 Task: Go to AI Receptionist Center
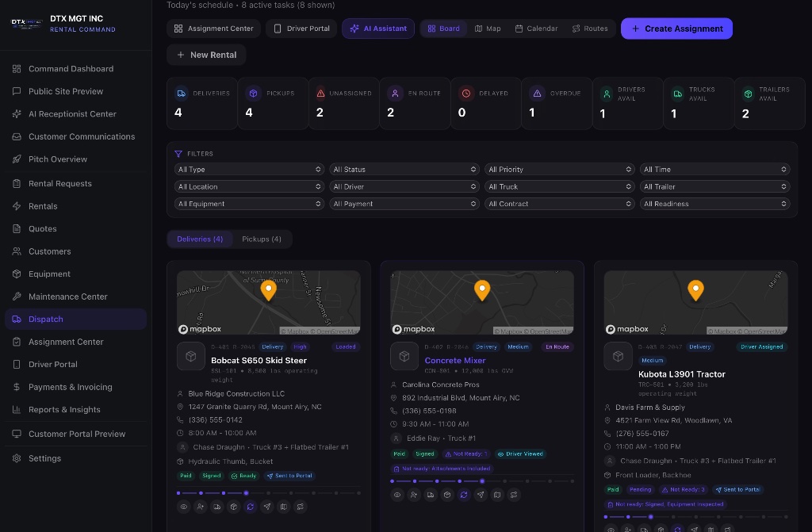[75, 114]
